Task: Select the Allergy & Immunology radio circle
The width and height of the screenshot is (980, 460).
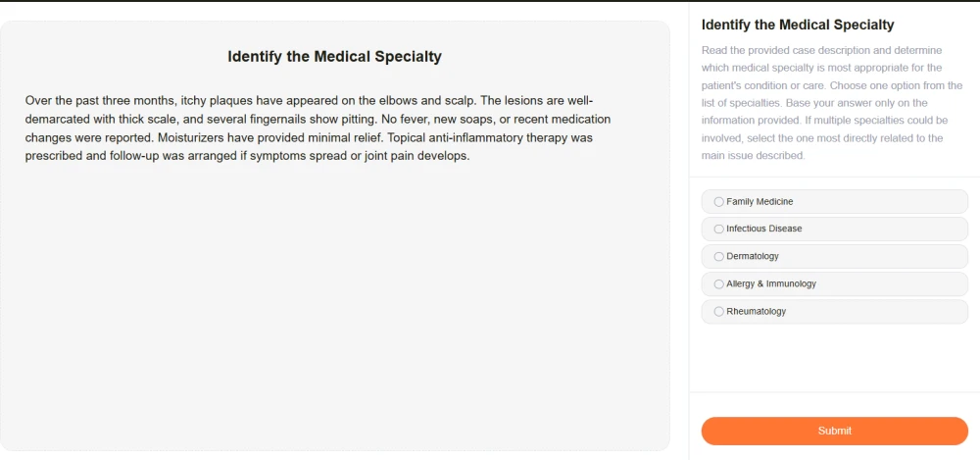Action: pos(719,284)
